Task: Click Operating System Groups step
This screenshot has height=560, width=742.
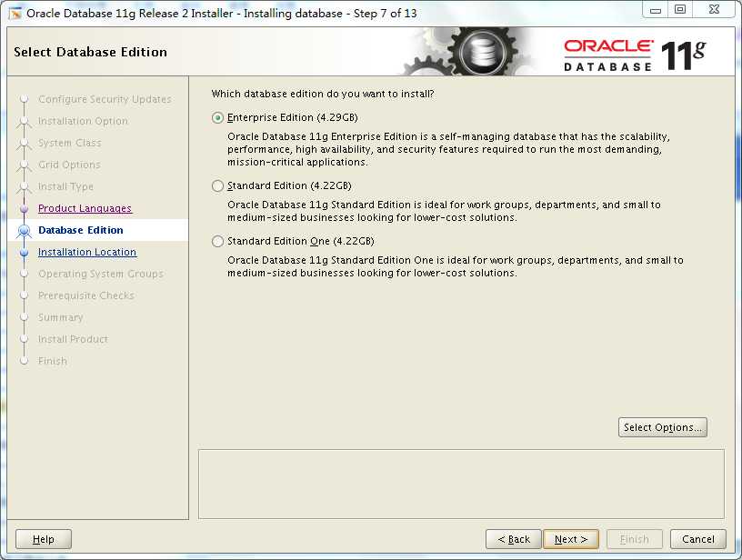Action: tap(100, 274)
